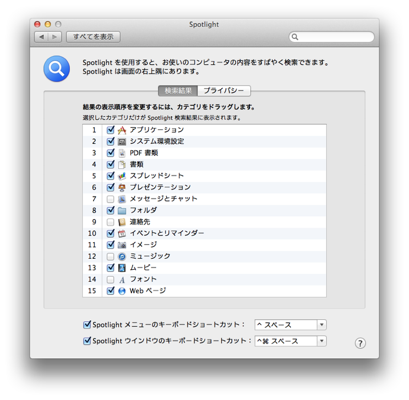
Task: Select the イベントとリマインダー row label
Action: 167,233
